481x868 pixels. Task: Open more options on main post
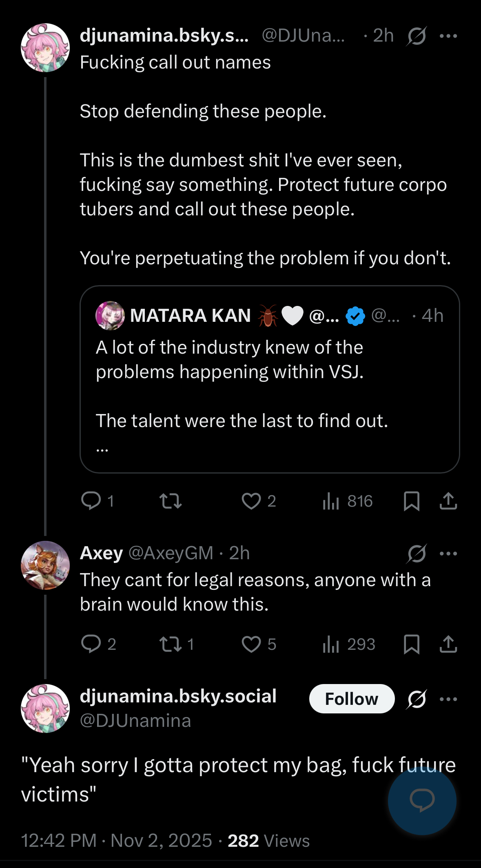pos(448,699)
